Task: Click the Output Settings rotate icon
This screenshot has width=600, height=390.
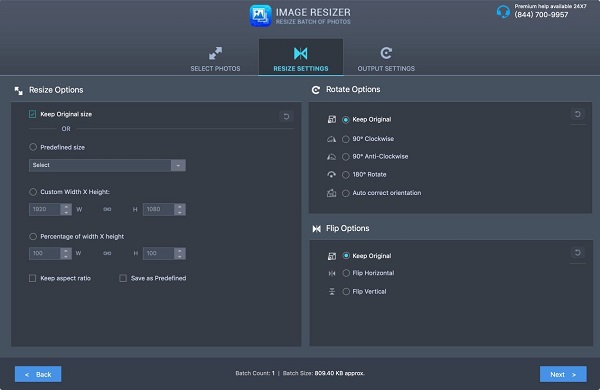Action: click(386, 53)
